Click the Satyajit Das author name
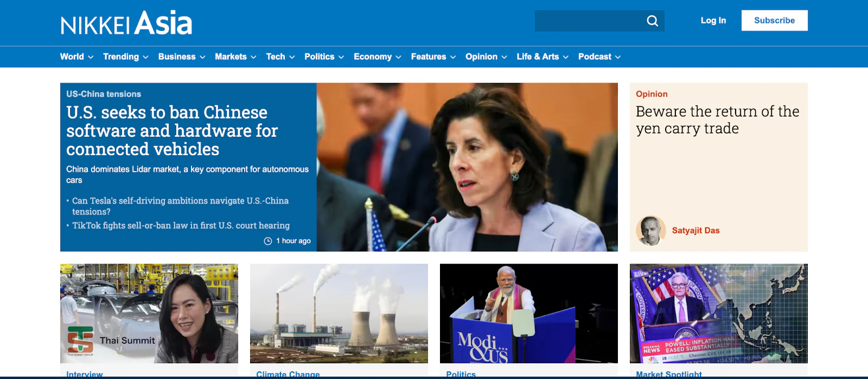Screen dimensions: 868x379 pos(695,230)
